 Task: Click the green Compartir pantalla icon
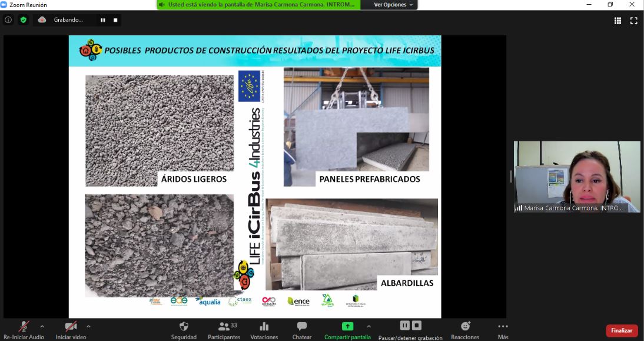click(347, 326)
